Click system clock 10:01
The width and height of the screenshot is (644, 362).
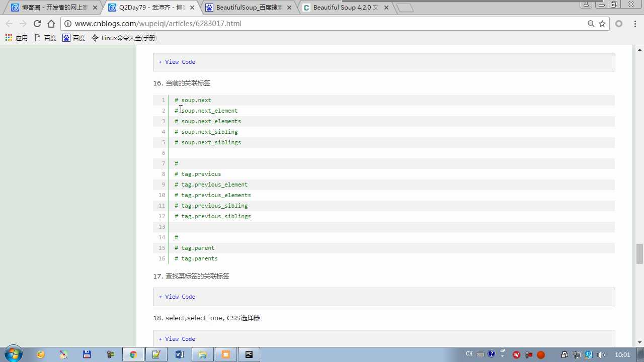click(622, 354)
